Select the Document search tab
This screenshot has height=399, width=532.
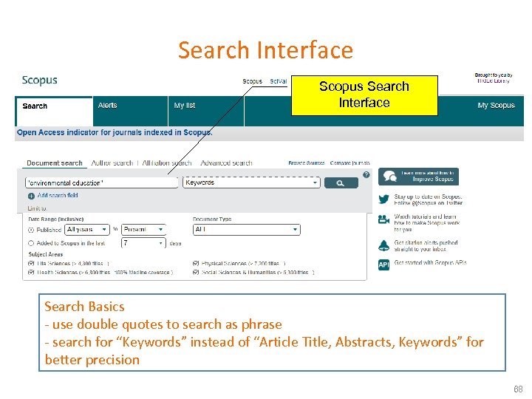54,163
